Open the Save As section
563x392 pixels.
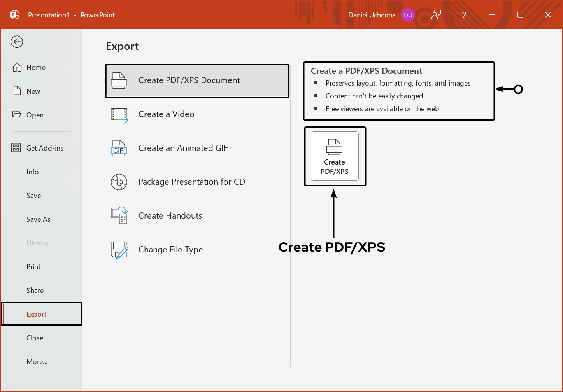(38, 219)
